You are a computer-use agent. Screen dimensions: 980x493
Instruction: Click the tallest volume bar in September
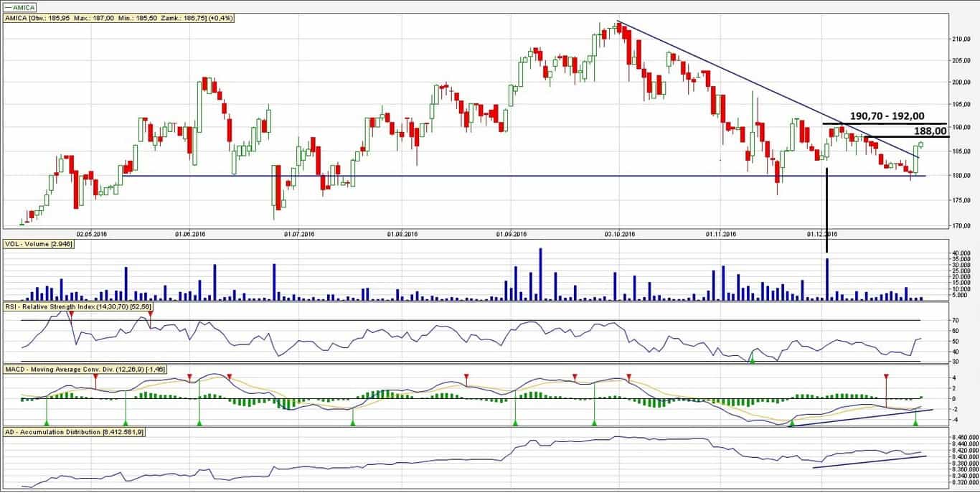540,273
